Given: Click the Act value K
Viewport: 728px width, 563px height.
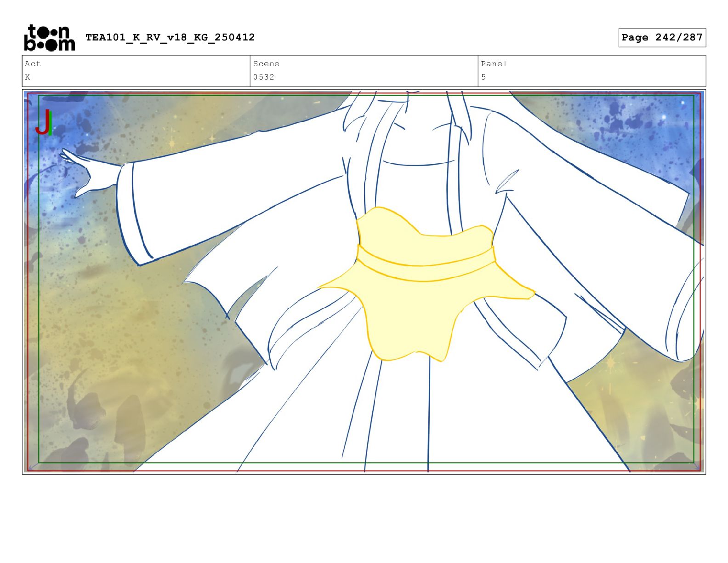Looking at the screenshot, I should (x=28, y=77).
